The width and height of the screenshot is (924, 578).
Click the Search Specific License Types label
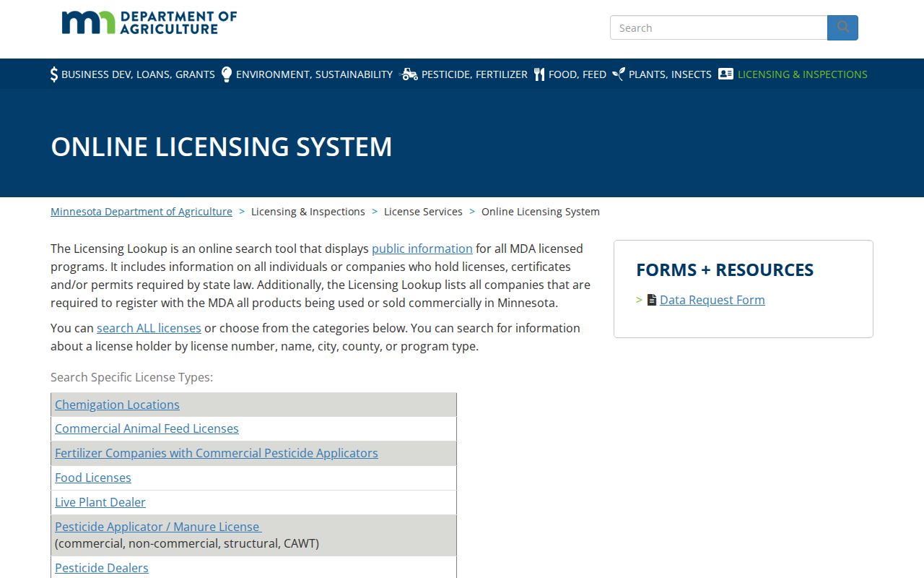tap(132, 377)
